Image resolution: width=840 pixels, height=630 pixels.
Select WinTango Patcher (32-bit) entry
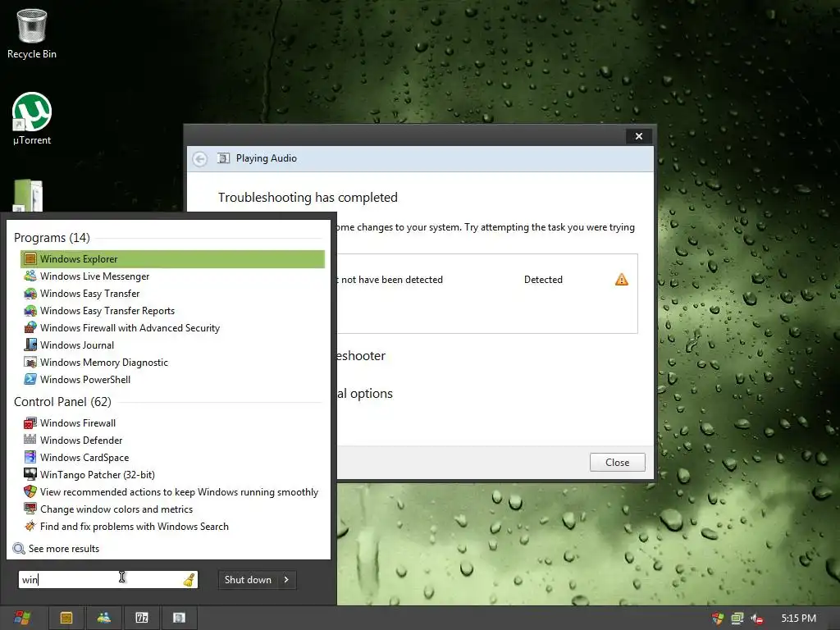[x=172, y=475]
